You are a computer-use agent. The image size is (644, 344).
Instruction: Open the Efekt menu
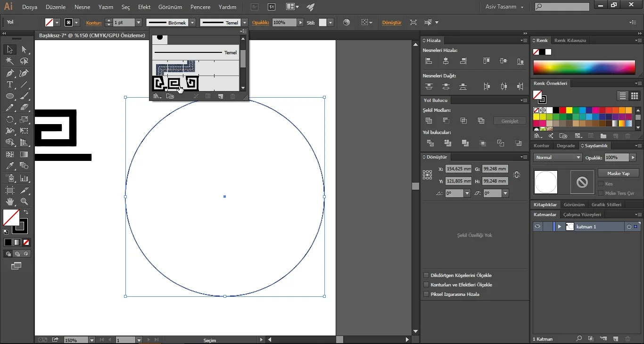[x=144, y=7]
